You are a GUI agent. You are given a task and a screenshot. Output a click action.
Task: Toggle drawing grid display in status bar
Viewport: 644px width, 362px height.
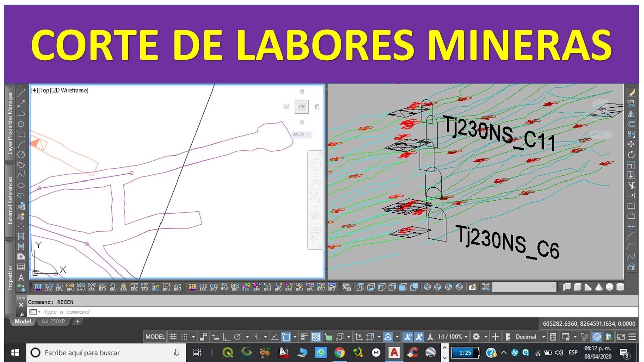[172, 336]
